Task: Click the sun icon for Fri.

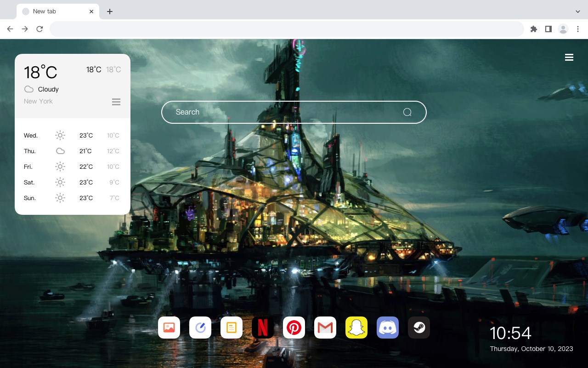Action: (x=60, y=167)
